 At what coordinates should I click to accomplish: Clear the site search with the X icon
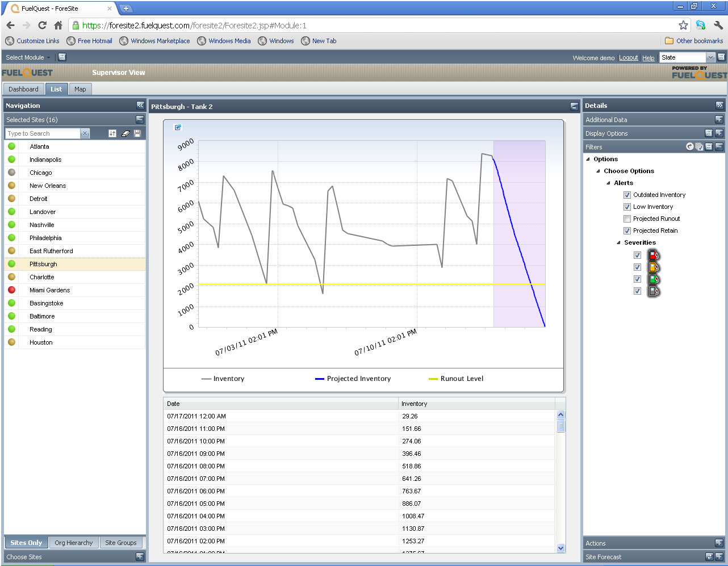(85, 133)
